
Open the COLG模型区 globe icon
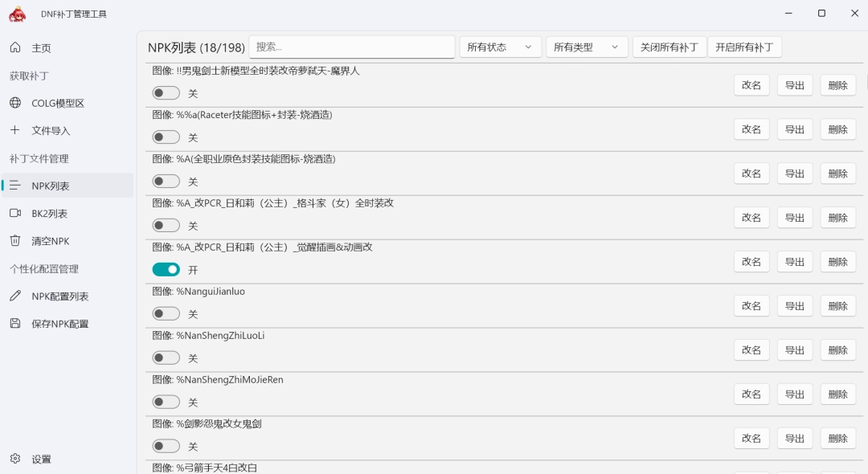tap(16, 103)
